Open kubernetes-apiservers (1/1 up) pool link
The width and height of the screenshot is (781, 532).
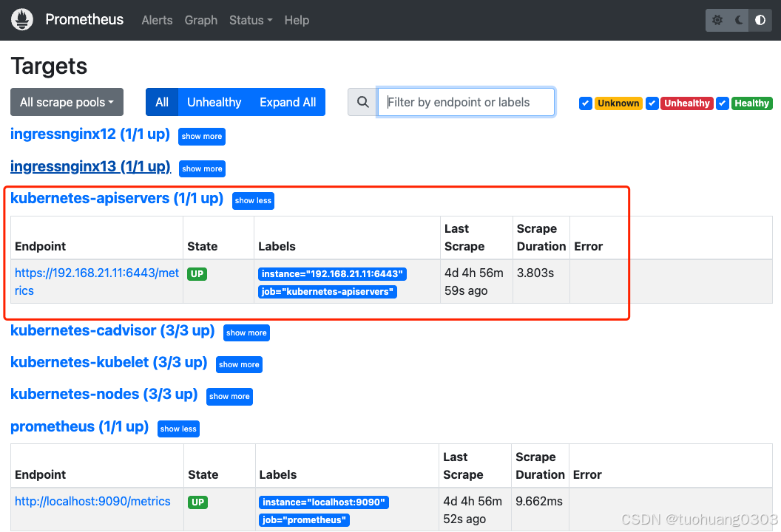[x=117, y=198]
